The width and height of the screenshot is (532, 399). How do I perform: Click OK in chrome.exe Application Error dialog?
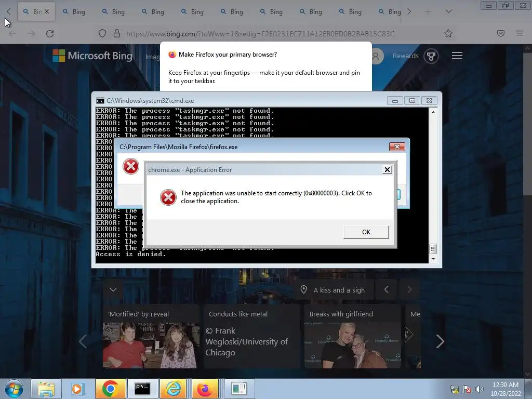point(366,232)
